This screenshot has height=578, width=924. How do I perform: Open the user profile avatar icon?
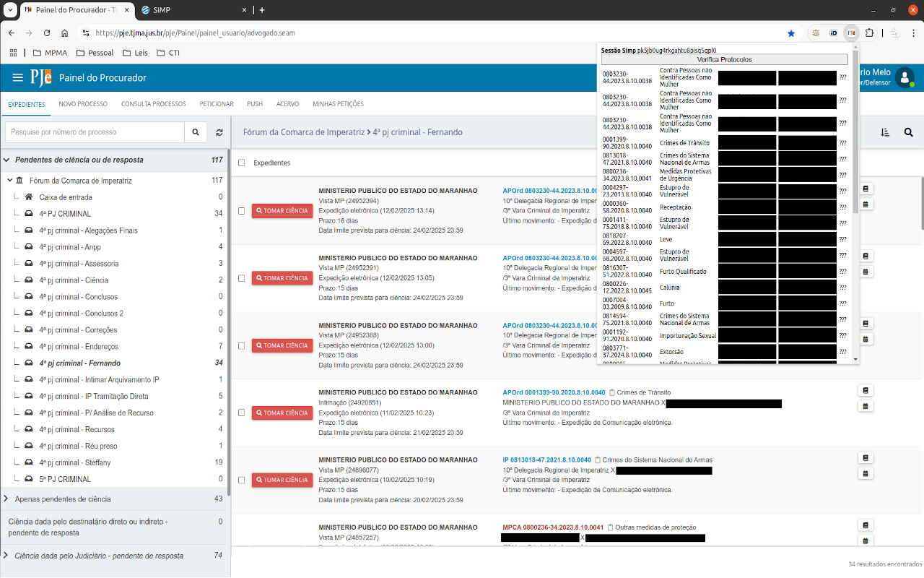[905, 78]
